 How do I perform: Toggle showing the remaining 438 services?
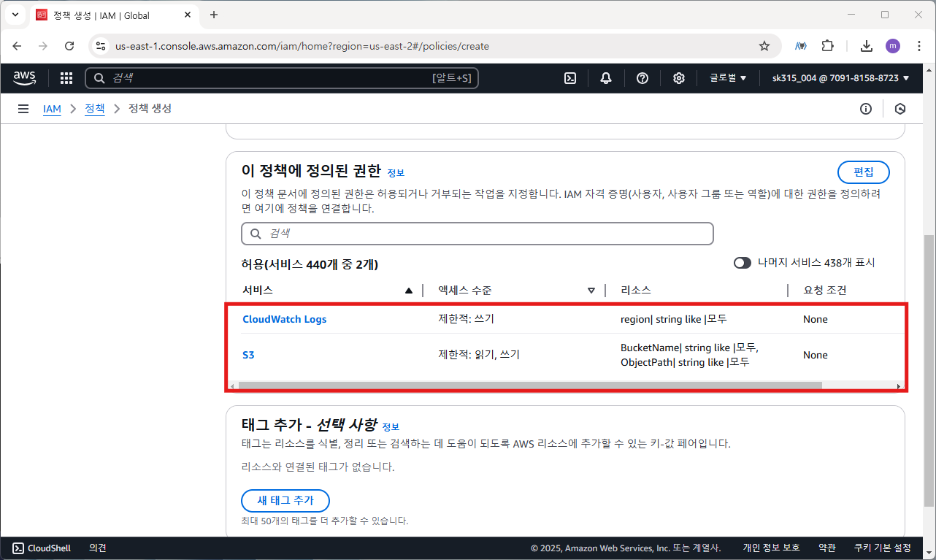(x=743, y=263)
